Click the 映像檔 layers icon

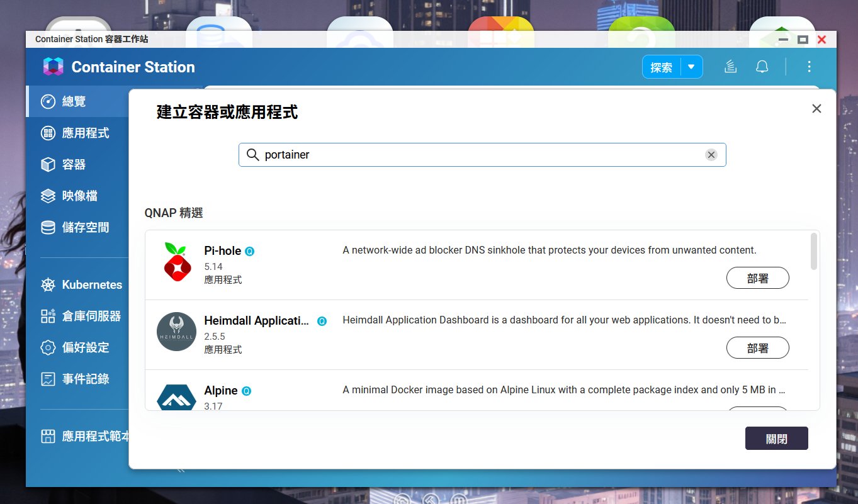pos(48,196)
